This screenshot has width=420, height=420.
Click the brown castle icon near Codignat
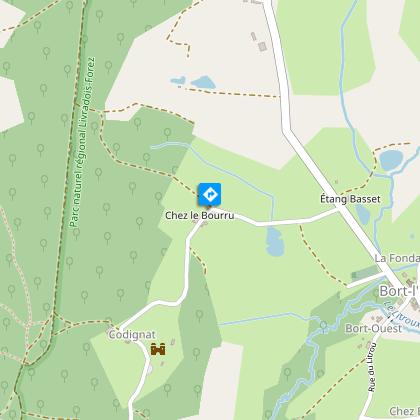point(158,349)
